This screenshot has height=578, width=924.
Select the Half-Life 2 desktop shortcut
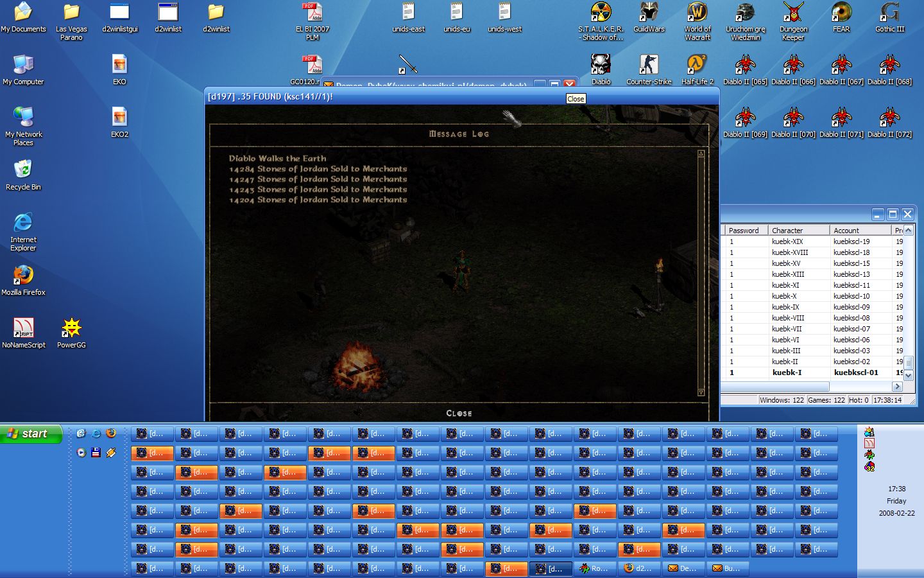[697, 69]
